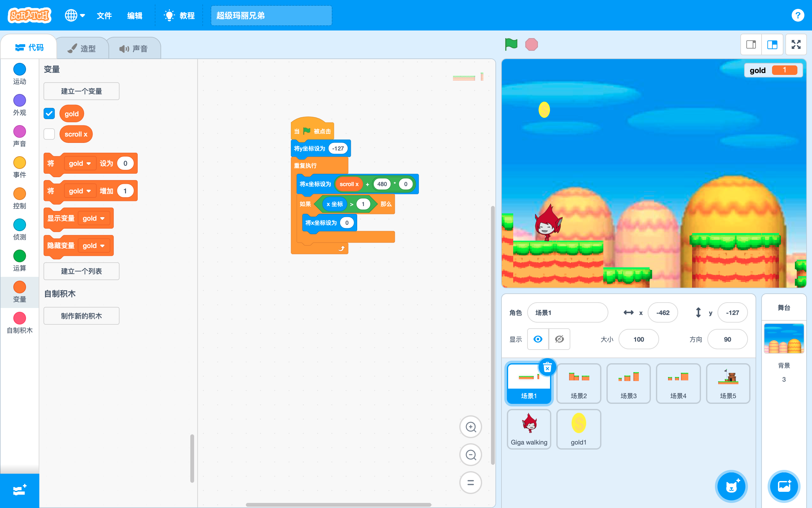The height and width of the screenshot is (508, 812).
Task: Open gold dropdown in 显示变量 block
Action: click(x=94, y=218)
